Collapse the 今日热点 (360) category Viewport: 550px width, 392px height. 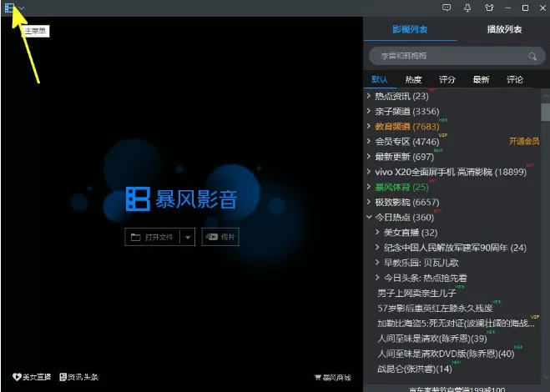[369, 217]
